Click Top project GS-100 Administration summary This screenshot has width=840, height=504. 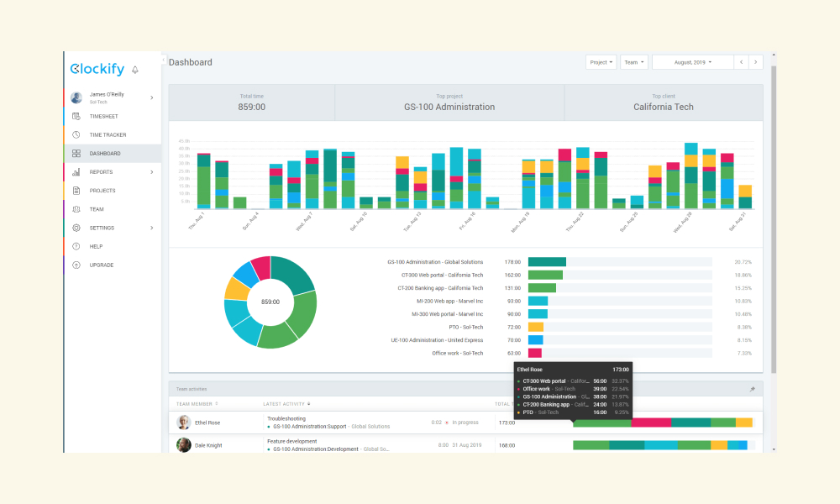(449, 102)
